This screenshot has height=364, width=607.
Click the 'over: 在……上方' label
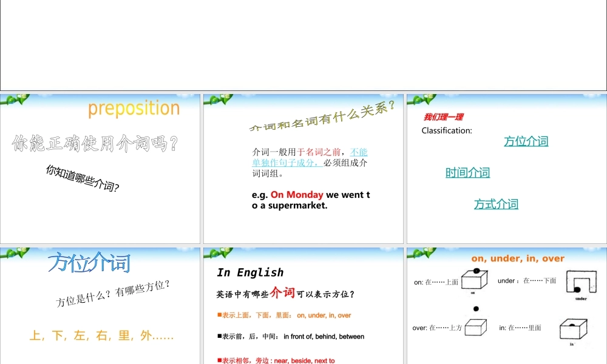(437, 328)
